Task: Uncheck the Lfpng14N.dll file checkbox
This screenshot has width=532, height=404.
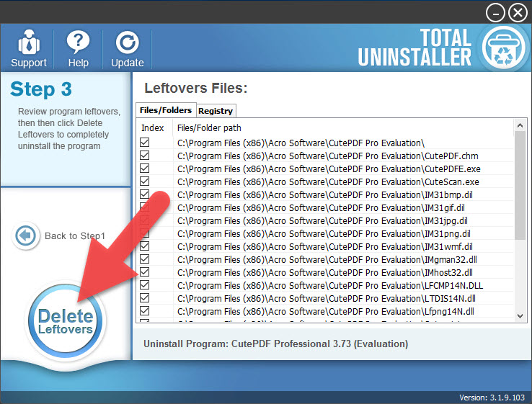Action: [x=145, y=310]
